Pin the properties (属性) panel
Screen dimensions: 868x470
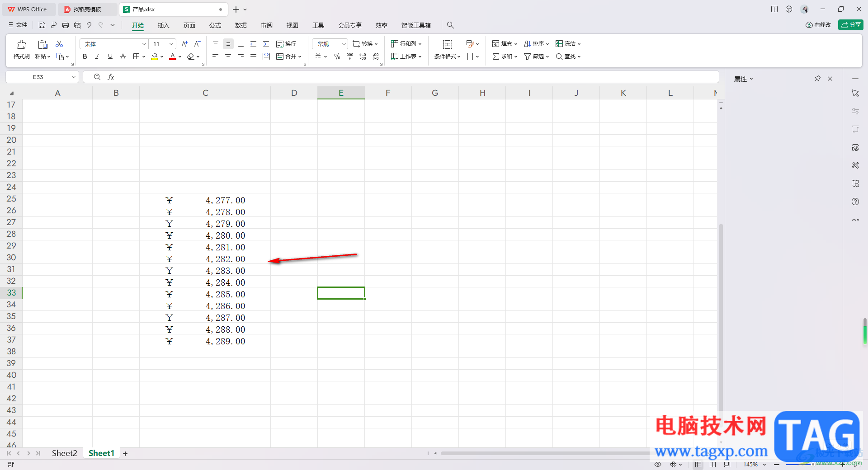tap(817, 79)
